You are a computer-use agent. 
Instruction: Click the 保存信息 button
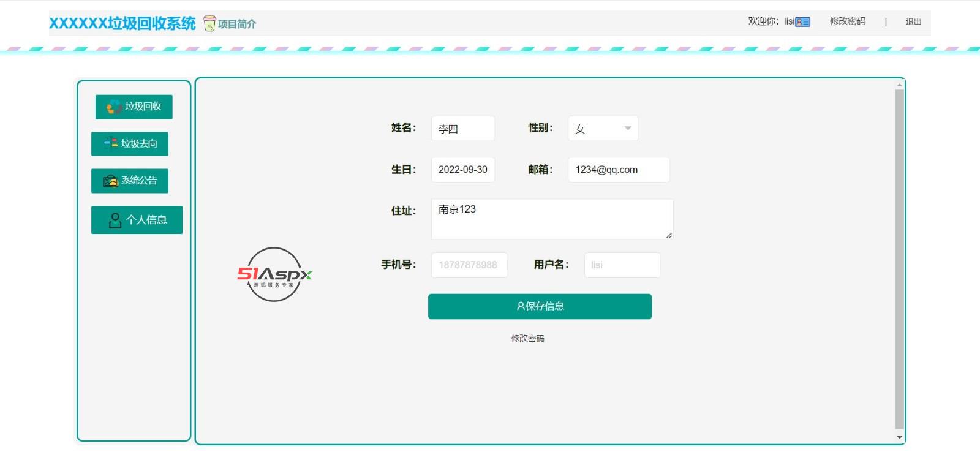(x=540, y=306)
